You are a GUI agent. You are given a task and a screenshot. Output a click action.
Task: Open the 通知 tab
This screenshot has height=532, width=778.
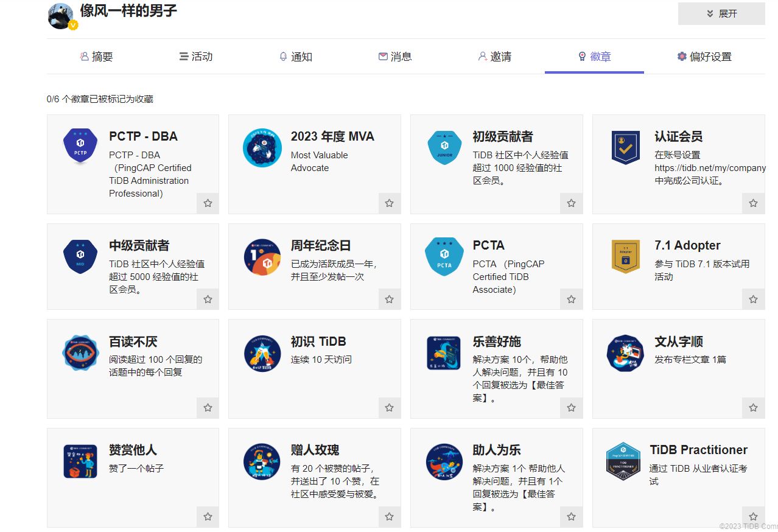[295, 57]
